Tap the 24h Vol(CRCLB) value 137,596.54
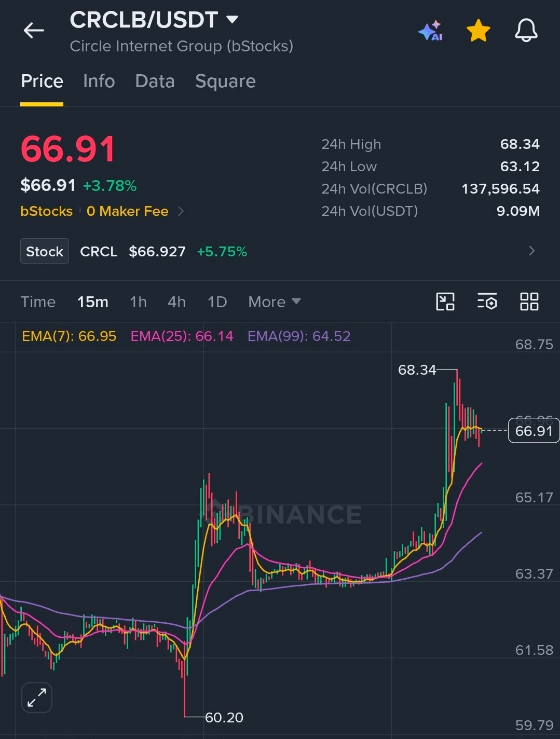 tap(500, 189)
